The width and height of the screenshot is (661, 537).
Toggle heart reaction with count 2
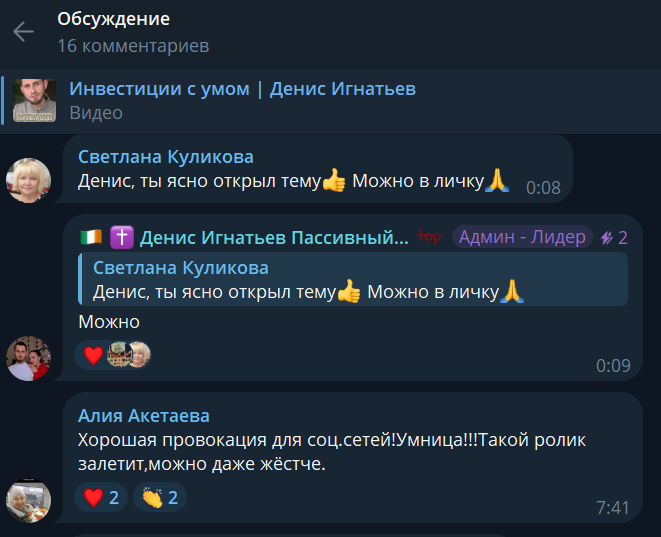[101, 497]
